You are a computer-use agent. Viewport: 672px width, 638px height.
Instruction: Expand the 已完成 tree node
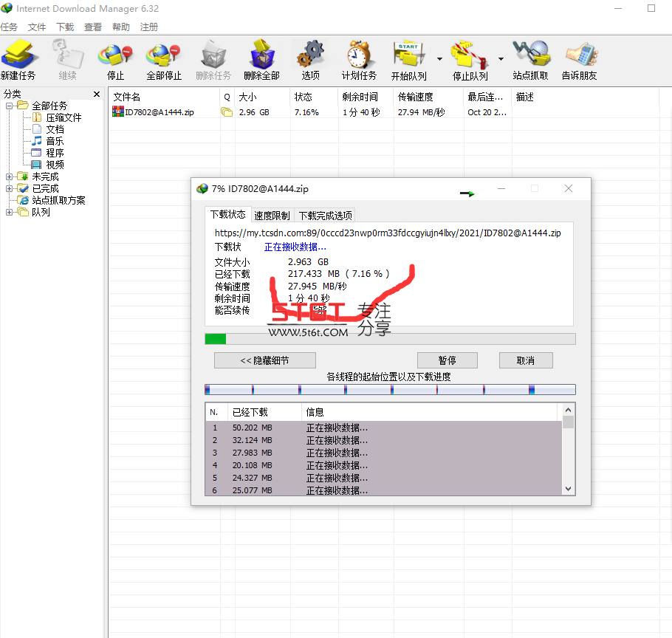pyautogui.click(x=9, y=188)
